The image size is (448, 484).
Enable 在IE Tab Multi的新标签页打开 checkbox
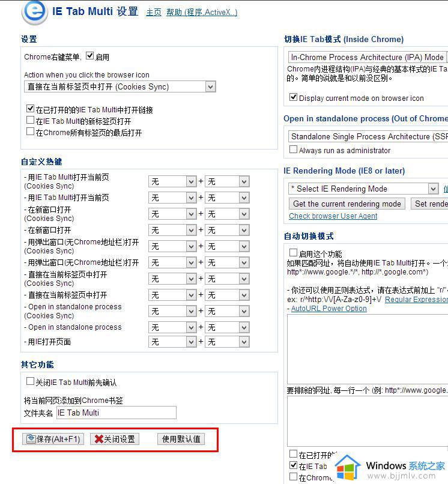30,119
